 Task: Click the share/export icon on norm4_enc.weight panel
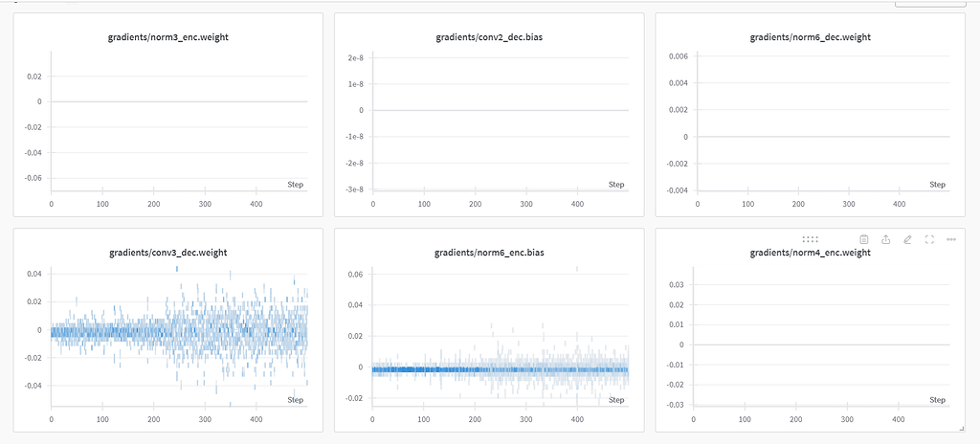point(885,239)
